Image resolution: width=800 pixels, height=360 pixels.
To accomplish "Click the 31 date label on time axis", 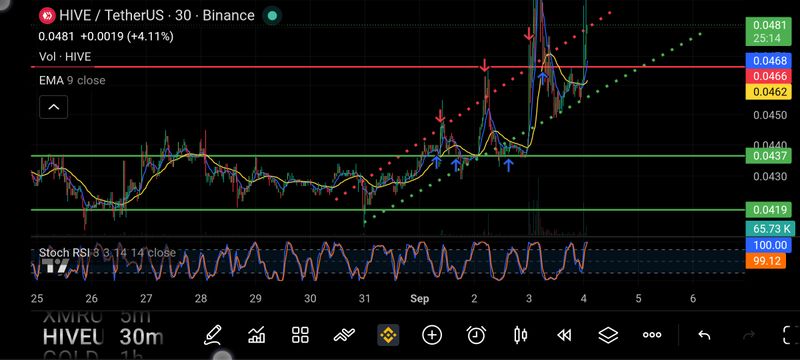I will [x=364, y=298].
